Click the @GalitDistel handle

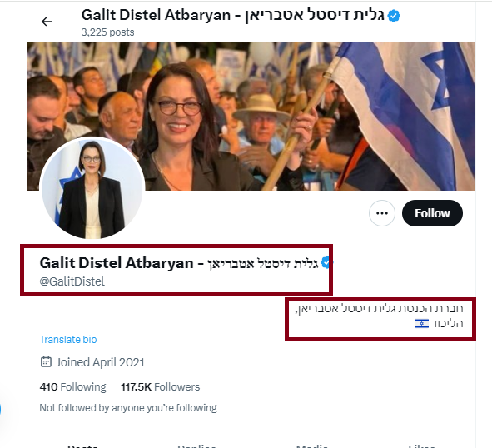pyautogui.click(x=72, y=281)
